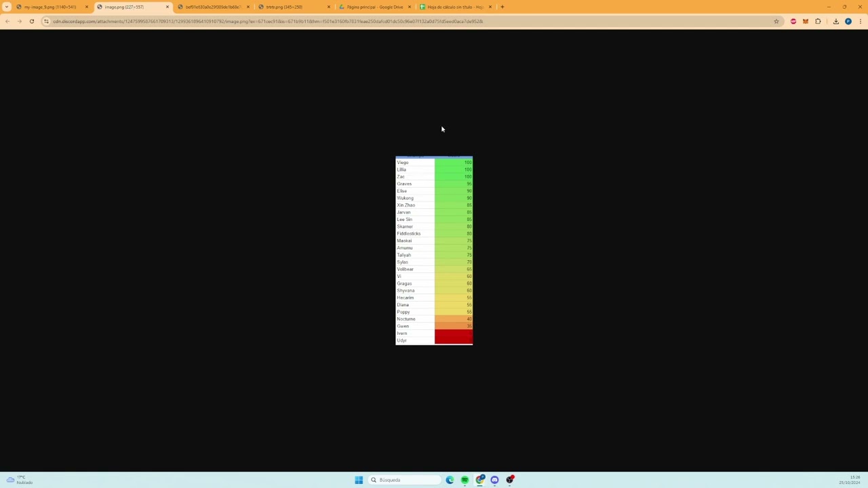Close the bef91e830a tab
The height and width of the screenshot is (488, 868).
(x=248, y=7)
